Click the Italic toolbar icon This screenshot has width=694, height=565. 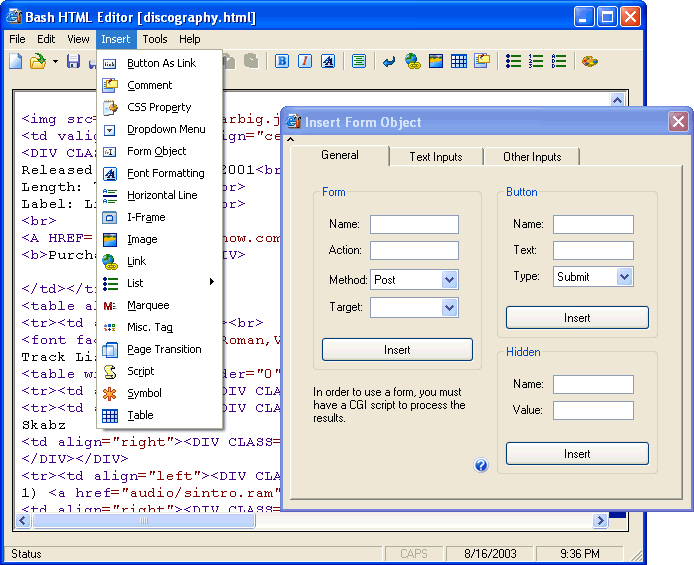pos(305,62)
